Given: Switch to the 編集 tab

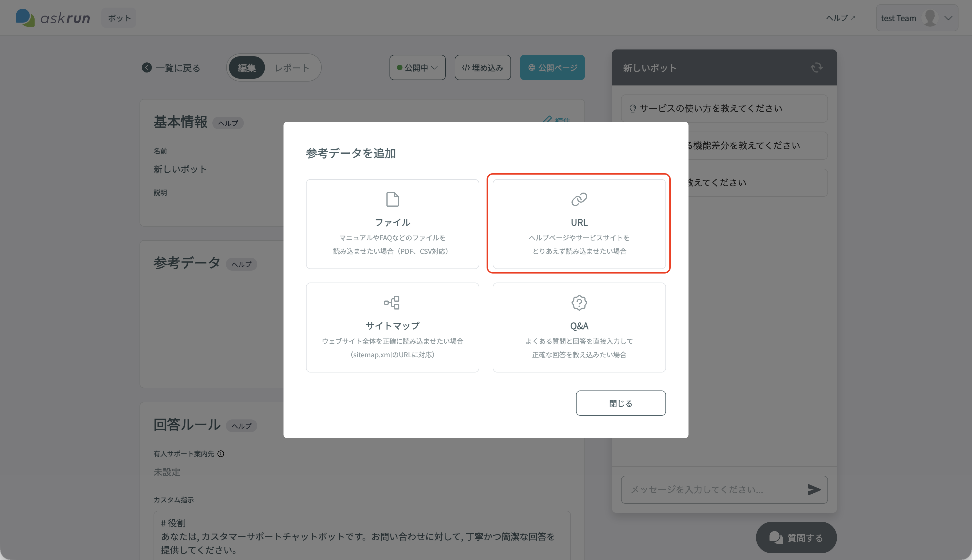Looking at the screenshot, I should tap(247, 68).
